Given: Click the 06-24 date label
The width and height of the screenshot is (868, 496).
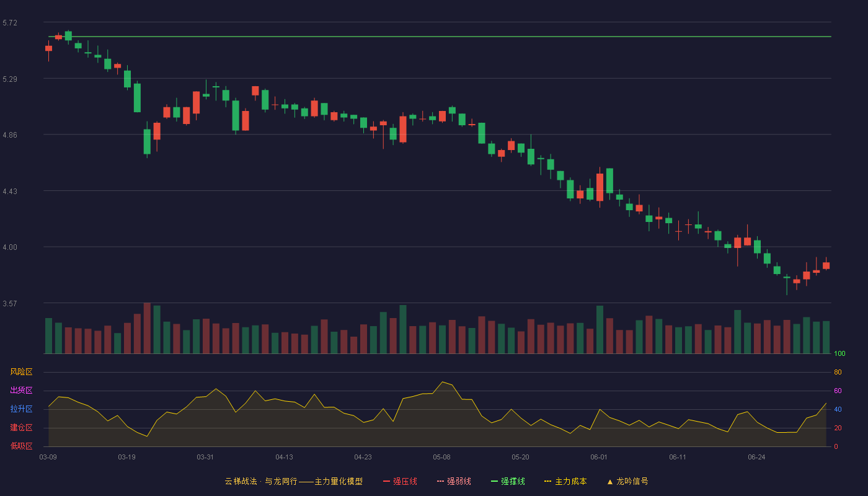Looking at the screenshot, I should (x=756, y=457).
